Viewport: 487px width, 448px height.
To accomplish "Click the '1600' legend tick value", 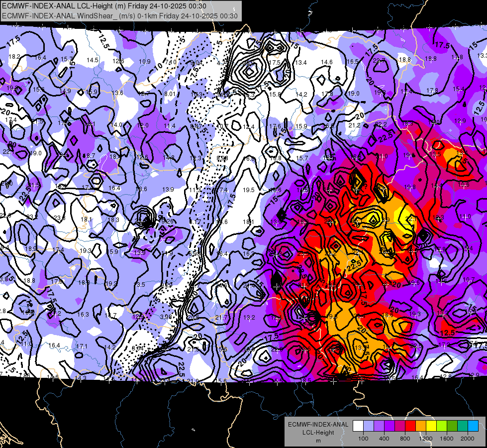I will tap(447, 439).
